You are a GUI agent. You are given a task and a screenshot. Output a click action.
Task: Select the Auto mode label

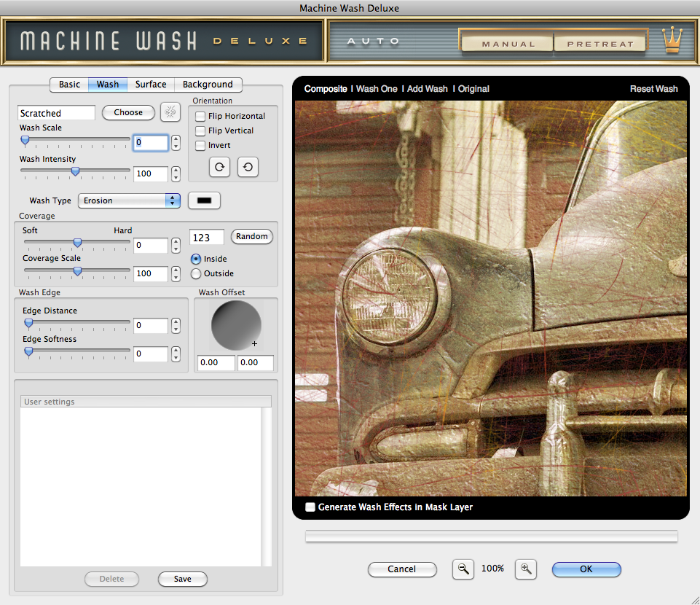[373, 41]
